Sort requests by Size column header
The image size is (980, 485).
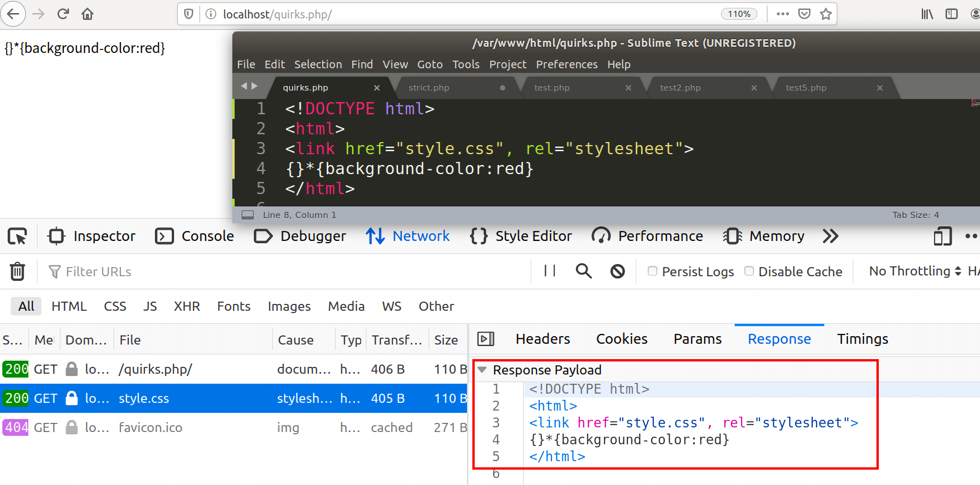coord(448,340)
